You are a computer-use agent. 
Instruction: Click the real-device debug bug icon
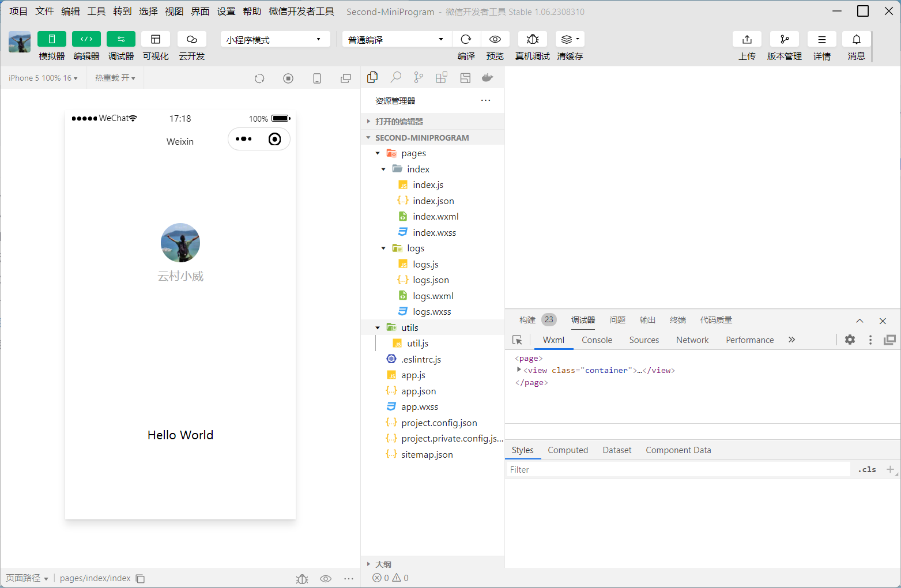pos(532,39)
